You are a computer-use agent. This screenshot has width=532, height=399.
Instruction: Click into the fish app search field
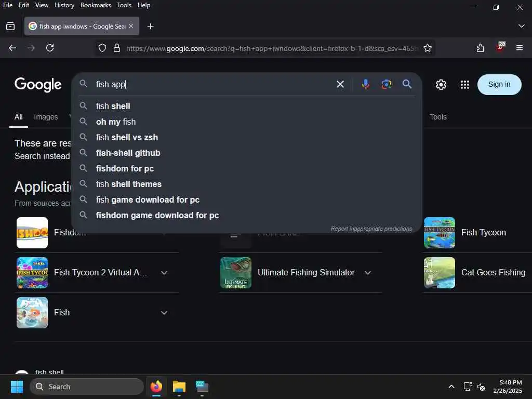click(212, 84)
